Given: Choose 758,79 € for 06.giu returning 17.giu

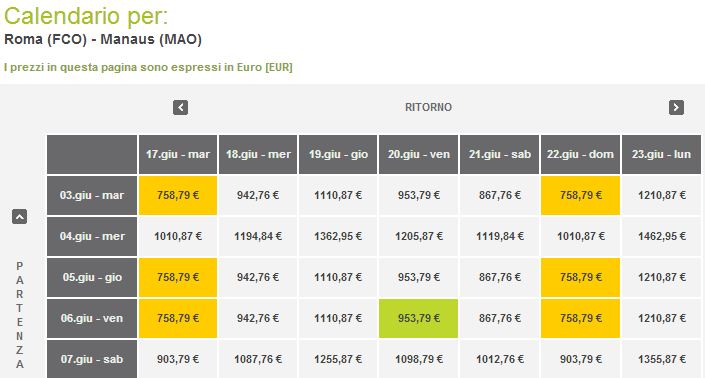Looking at the screenshot, I should click(x=178, y=318).
